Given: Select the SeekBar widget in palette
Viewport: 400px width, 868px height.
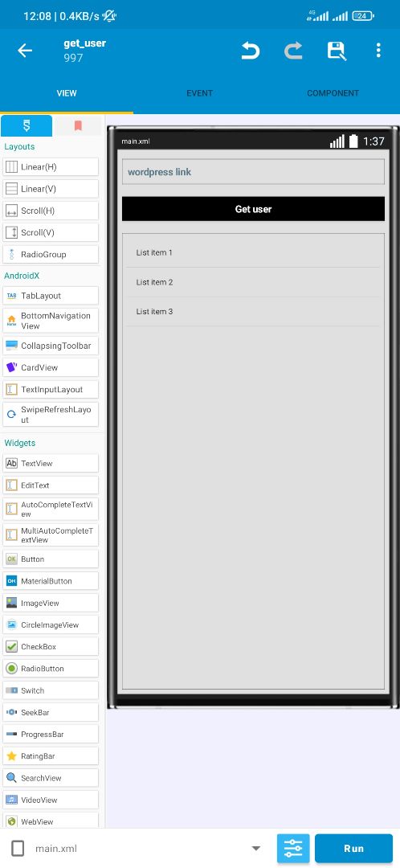Looking at the screenshot, I should [51, 712].
